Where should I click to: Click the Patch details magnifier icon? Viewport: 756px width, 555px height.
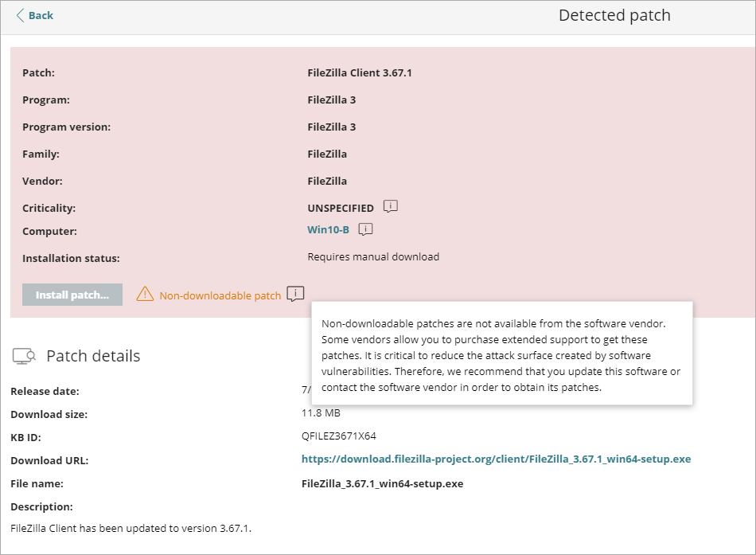[22, 356]
